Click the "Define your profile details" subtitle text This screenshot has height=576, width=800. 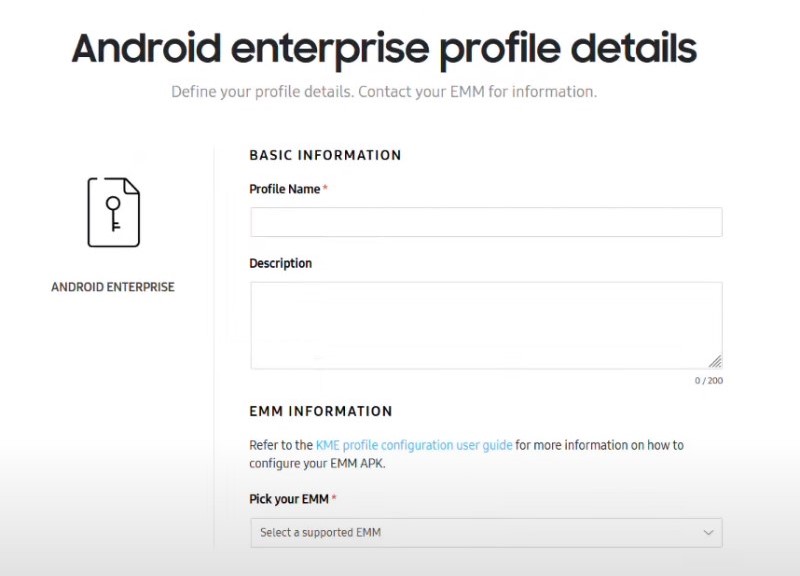[384, 92]
